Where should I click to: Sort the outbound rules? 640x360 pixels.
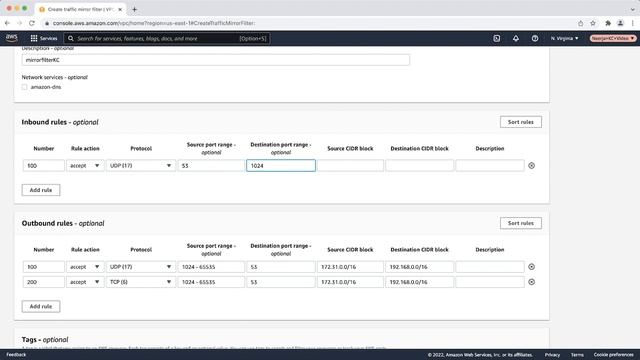coord(520,223)
